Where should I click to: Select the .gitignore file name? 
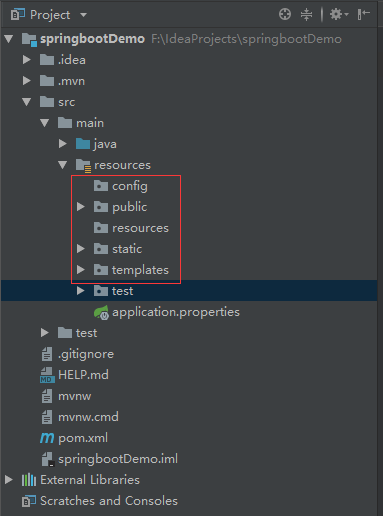(x=86, y=354)
